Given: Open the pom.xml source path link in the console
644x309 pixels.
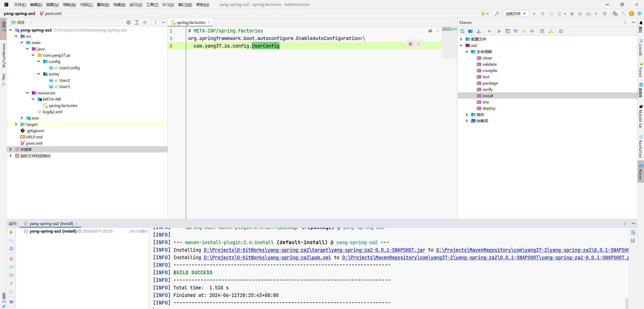Looking at the screenshot, I should coord(267,257).
